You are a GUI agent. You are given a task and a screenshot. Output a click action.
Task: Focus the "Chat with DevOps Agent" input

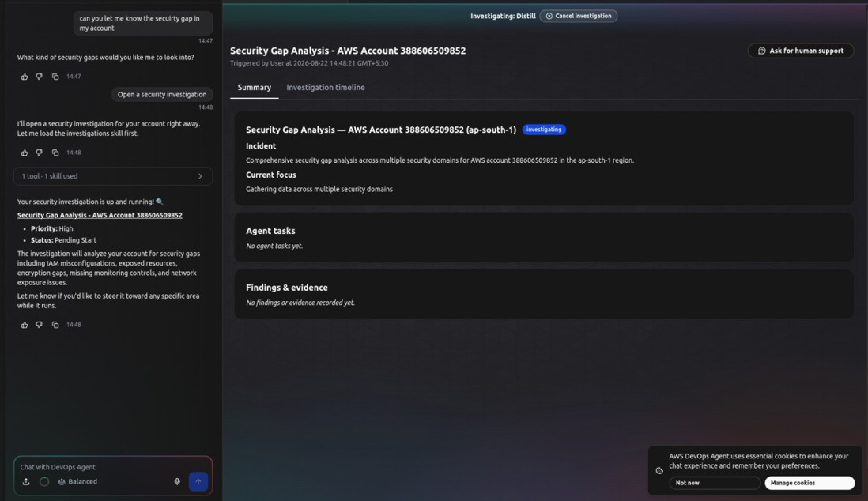click(113, 467)
